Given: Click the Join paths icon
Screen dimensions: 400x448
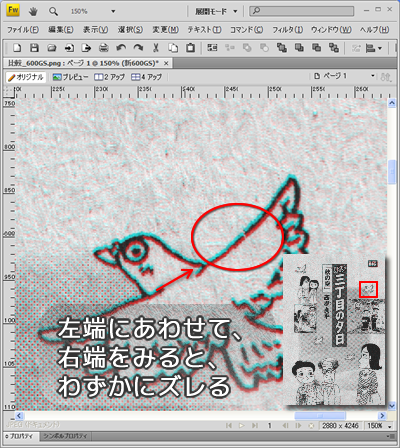Looking at the screenshot, I should tap(247, 48).
